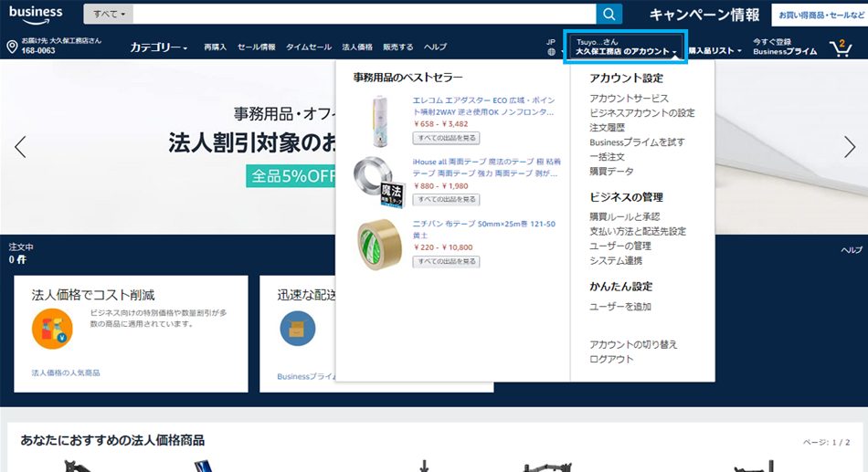Open システム連携 menu entry
The image size is (868, 472).
[616, 260]
